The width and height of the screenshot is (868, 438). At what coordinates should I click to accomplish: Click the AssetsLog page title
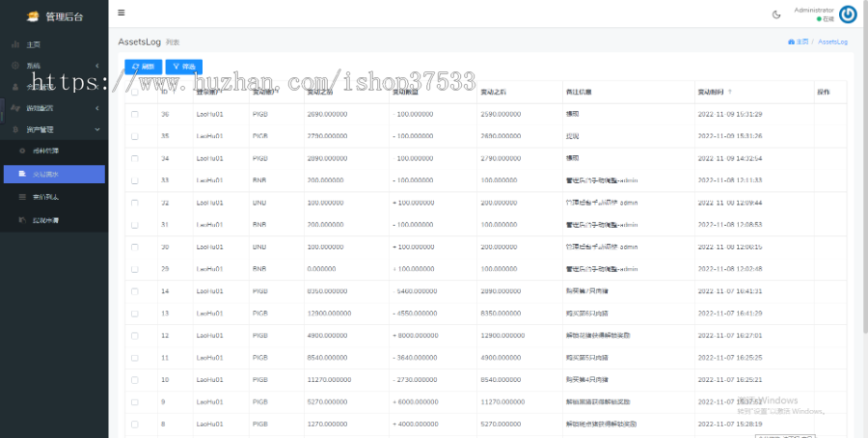[x=139, y=42]
